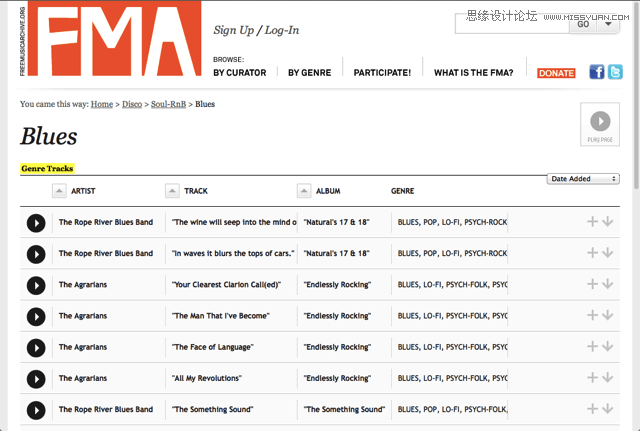This screenshot has height=431, width=640.
Task: Go to Disco breadcrumb link
Action: (132, 104)
